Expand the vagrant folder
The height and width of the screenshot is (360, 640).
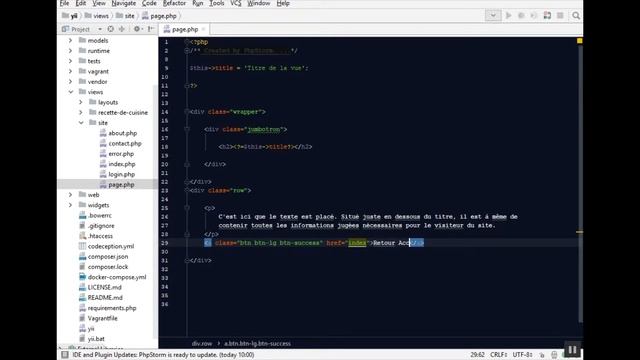(x=71, y=71)
